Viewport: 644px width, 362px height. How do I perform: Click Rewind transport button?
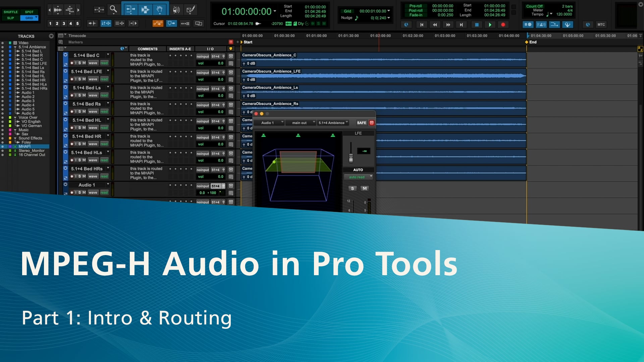(x=435, y=24)
